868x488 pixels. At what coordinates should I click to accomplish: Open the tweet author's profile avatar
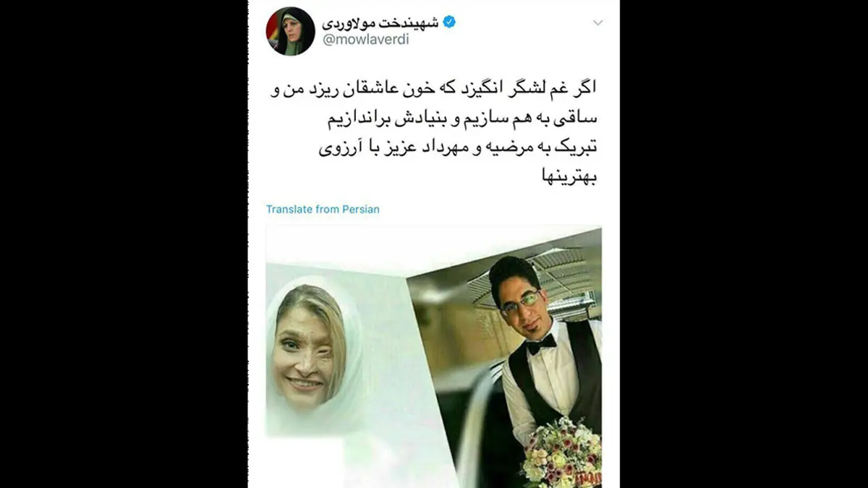(292, 31)
